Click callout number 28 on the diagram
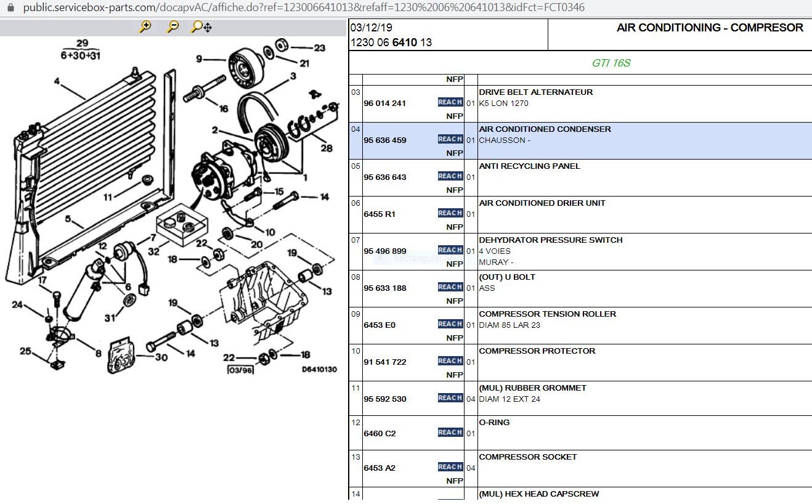This screenshot has width=812, height=504. 326,148
